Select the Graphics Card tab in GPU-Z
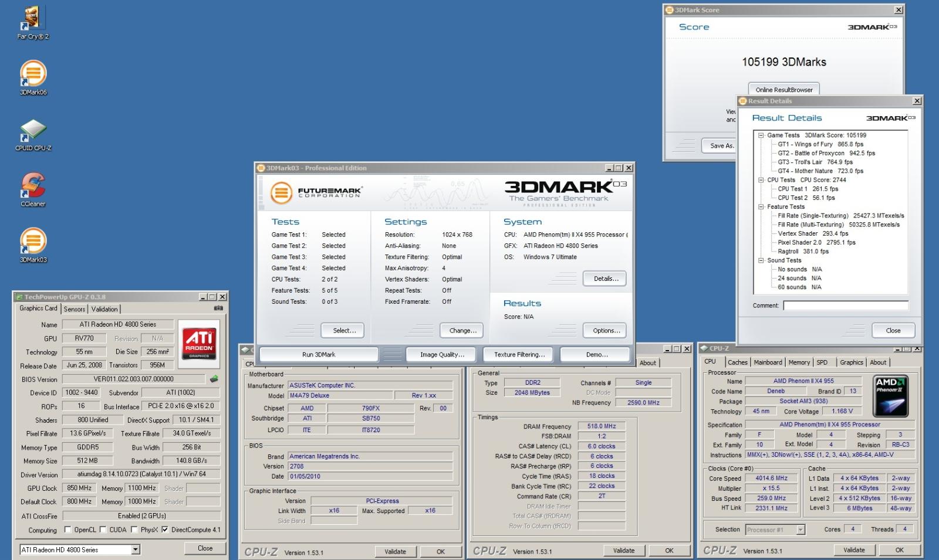 [39, 308]
